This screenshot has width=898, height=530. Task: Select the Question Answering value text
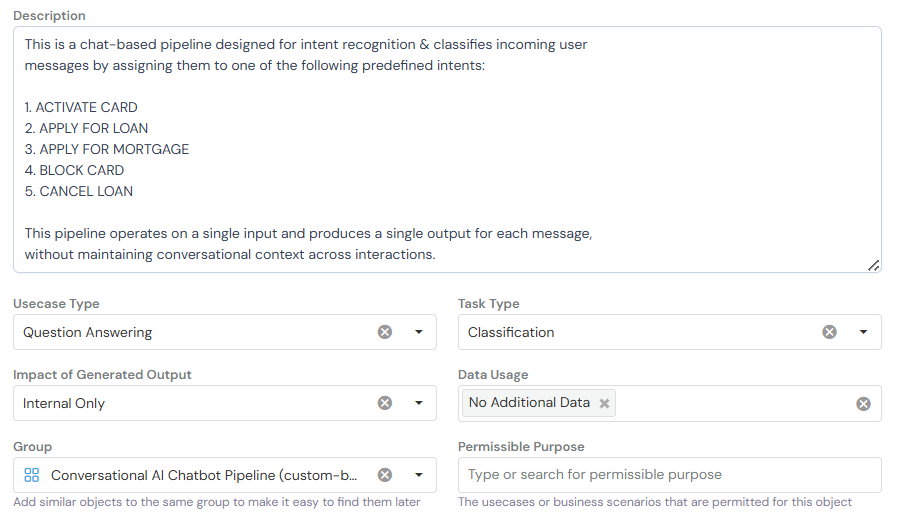88,332
